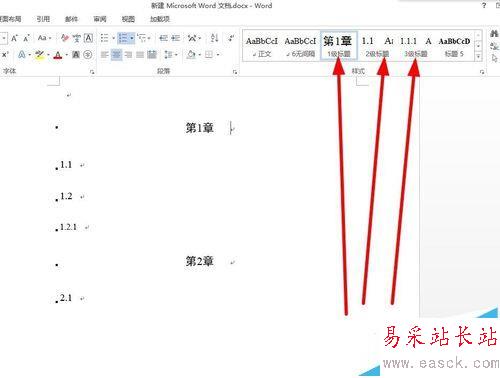Open bullet library dropdown arrow
This screenshot has height=378, width=500.
113,39
